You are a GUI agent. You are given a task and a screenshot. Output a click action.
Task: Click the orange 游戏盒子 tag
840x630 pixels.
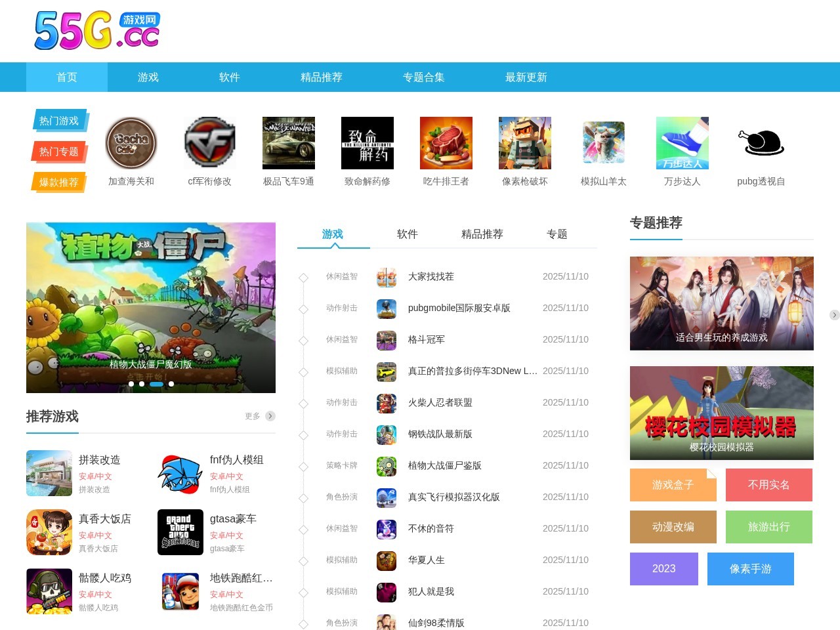[x=673, y=485]
